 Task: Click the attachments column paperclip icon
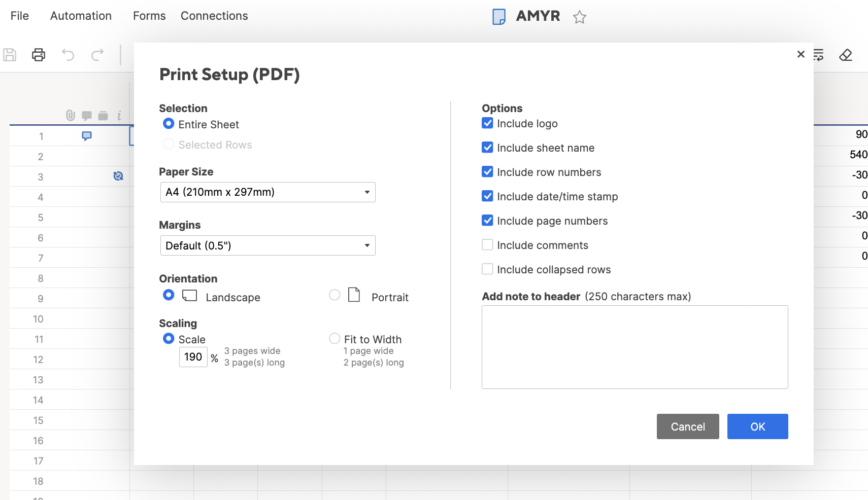71,116
